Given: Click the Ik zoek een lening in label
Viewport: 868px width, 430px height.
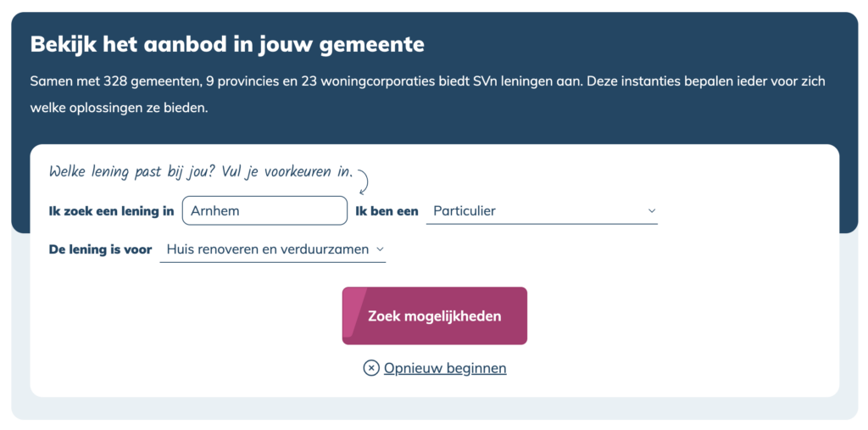Looking at the screenshot, I should coord(111,211).
